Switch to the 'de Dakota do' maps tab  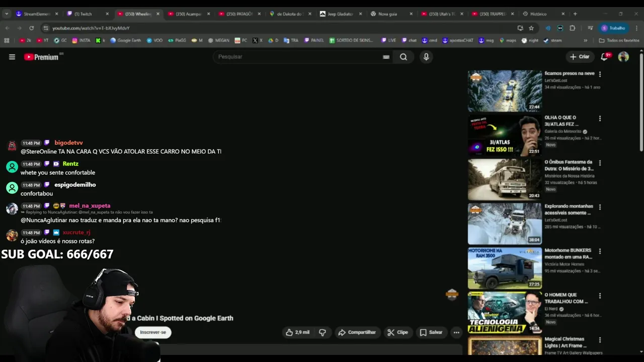tap(290, 14)
